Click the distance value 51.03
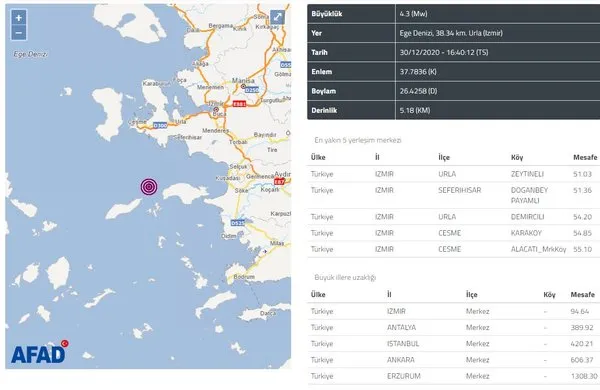Viewport: 600px width, 390px height. click(x=582, y=174)
